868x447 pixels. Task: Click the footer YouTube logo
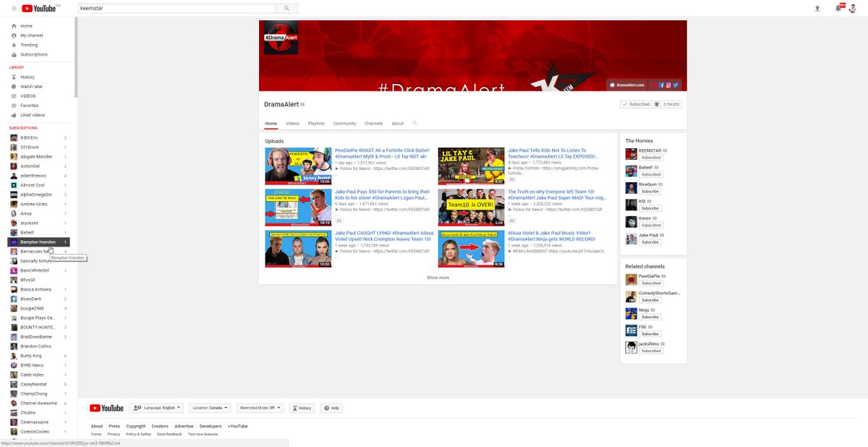[106, 408]
